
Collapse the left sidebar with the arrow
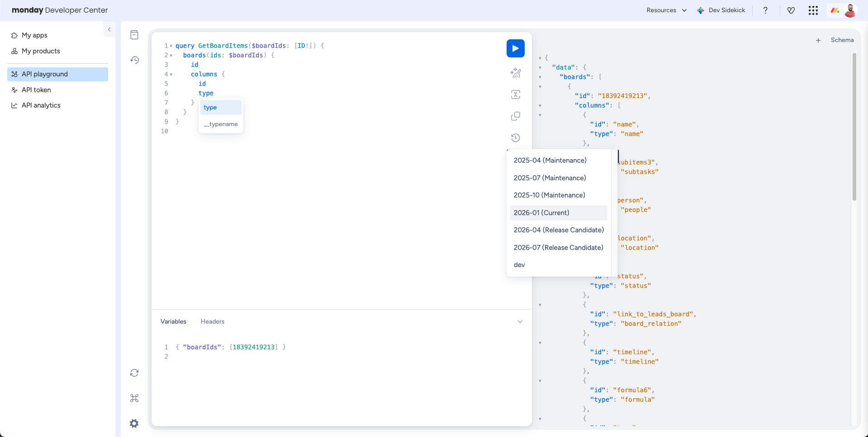109,29
